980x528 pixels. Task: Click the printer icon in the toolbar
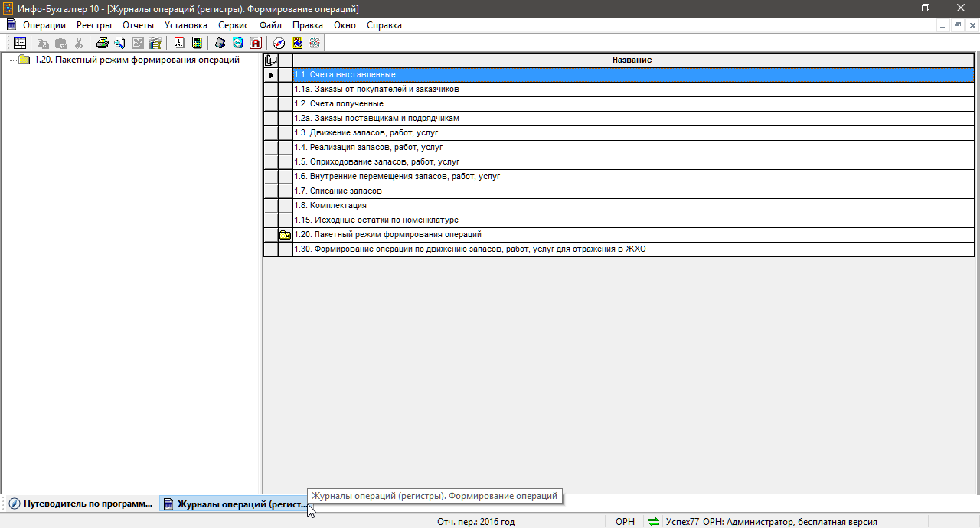[102, 44]
